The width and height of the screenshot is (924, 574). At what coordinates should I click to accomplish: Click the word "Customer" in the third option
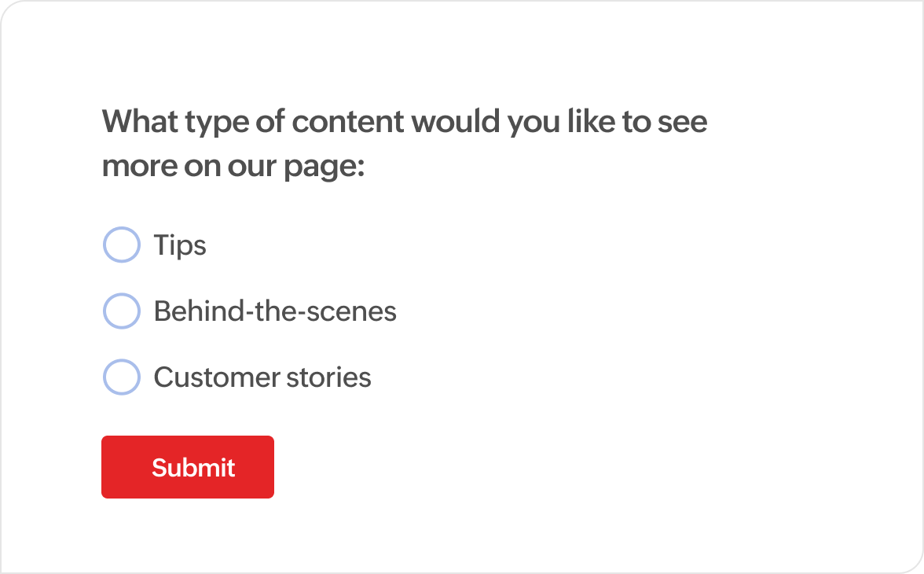pyautogui.click(x=217, y=377)
